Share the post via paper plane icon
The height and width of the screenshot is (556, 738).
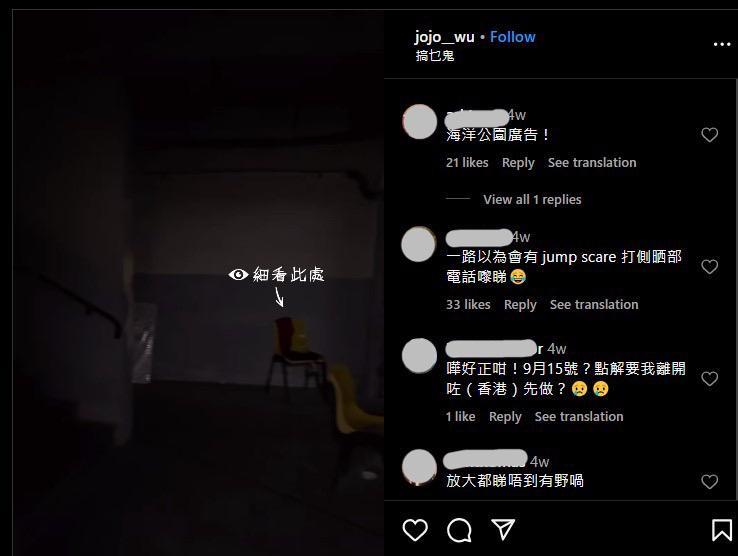coord(503,530)
